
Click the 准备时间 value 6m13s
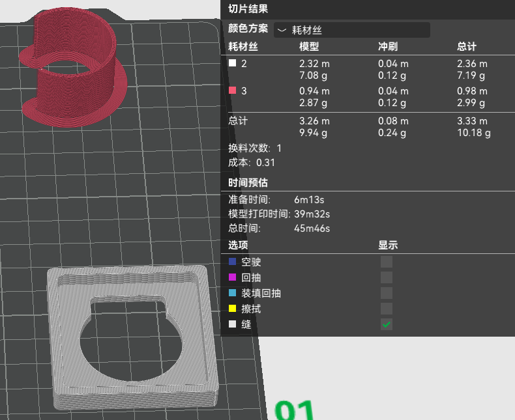[x=309, y=200]
